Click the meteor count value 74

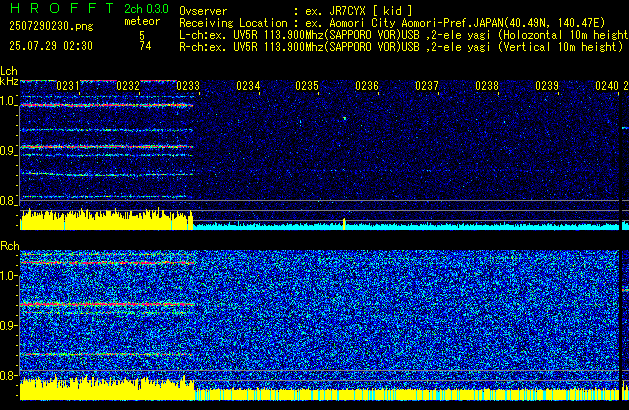145,46
